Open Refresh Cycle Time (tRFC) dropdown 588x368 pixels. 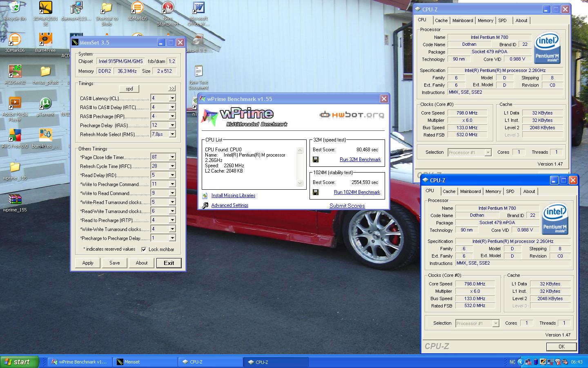coord(172,166)
